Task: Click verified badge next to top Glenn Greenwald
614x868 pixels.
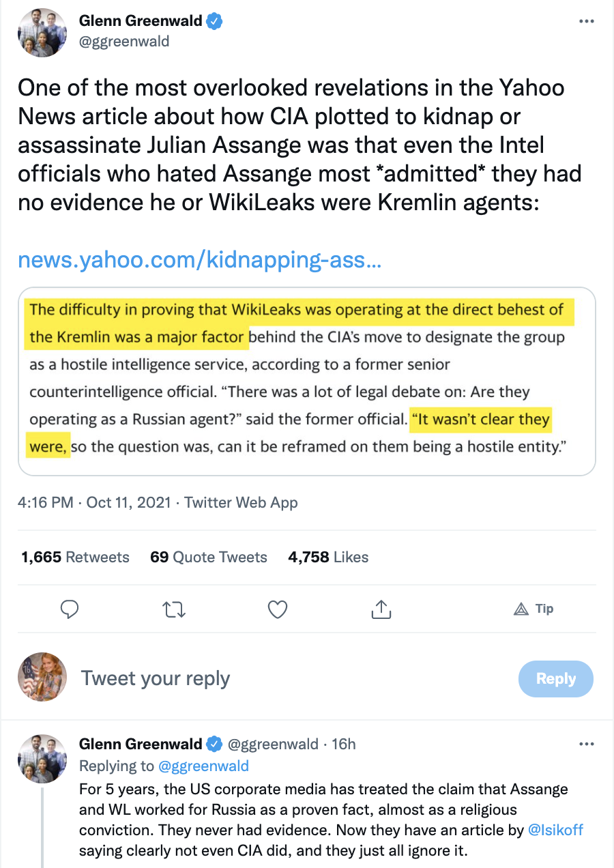Action: pos(216,22)
